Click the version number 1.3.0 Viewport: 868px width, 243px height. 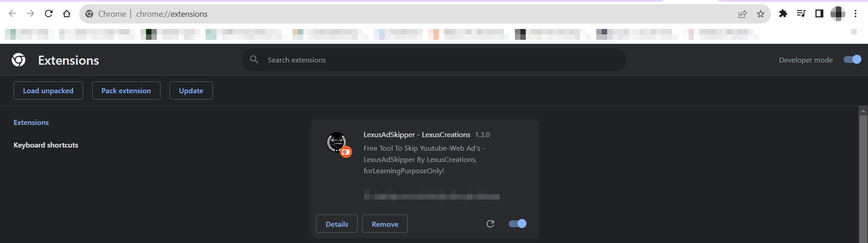[x=482, y=135]
